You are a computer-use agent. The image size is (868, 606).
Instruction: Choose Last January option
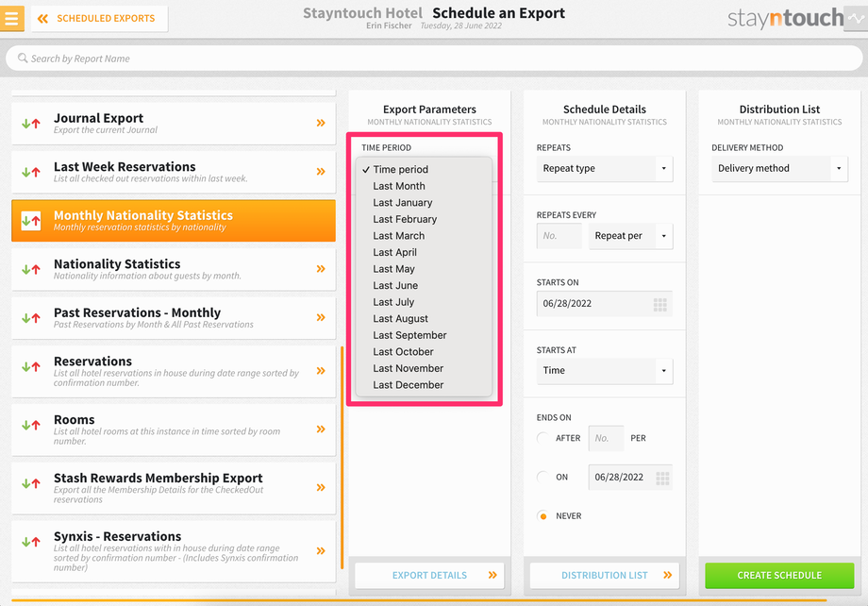click(x=424, y=203)
